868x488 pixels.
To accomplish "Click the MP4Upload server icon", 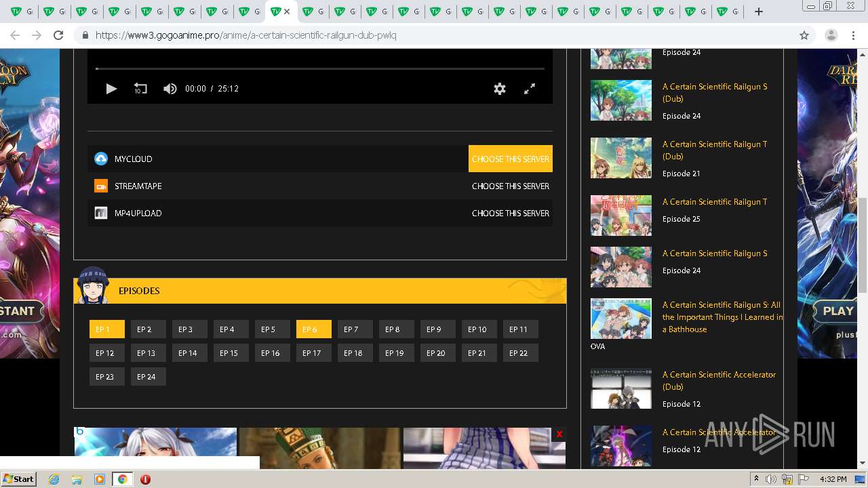I will (x=101, y=213).
